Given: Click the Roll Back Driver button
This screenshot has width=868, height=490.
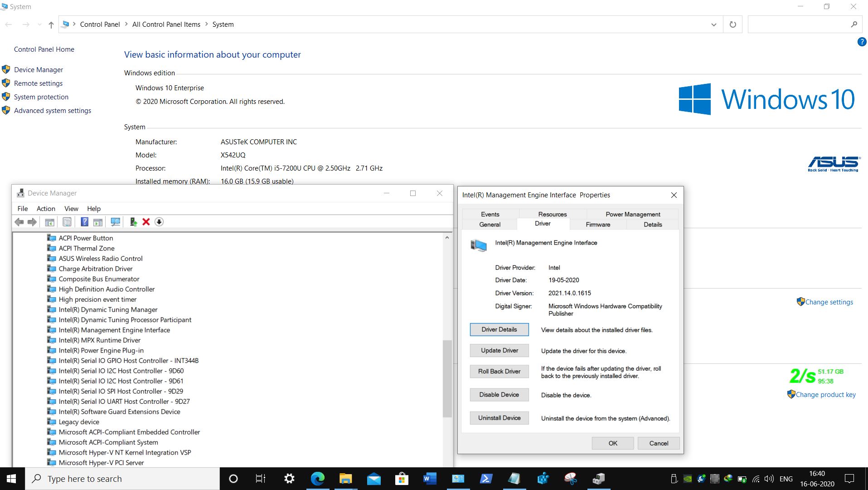Looking at the screenshot, I should pos(499,371).
